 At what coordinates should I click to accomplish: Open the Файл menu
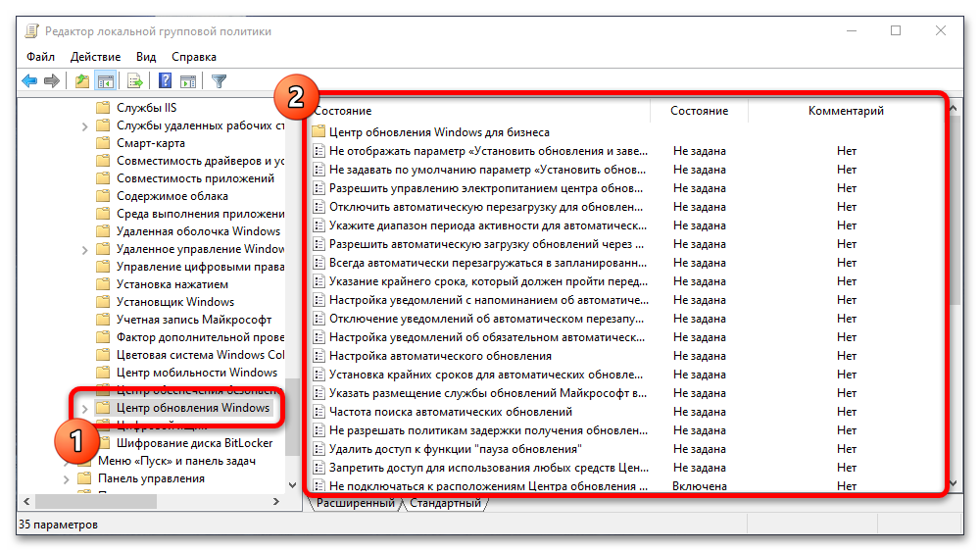pos(40,56)
